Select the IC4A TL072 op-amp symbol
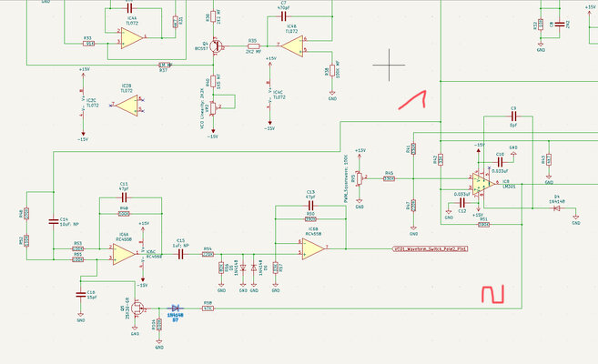The height and width of the screenshot is (364, 598). [132, 37]
